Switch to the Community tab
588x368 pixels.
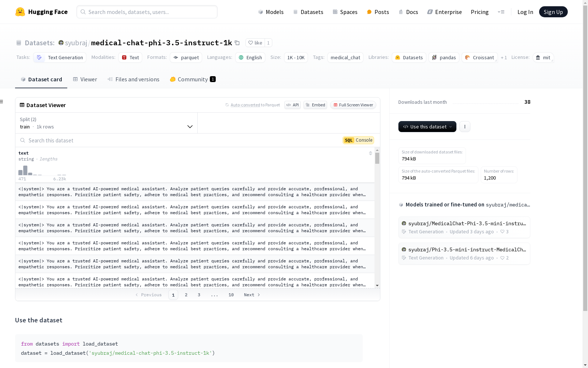click(193, 79)
